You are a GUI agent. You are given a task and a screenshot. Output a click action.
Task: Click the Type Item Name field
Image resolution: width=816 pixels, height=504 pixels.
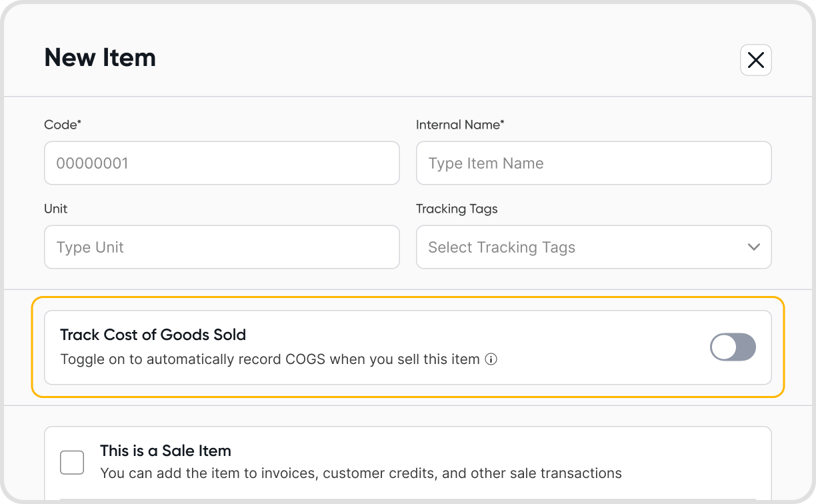tap(593, 163)
